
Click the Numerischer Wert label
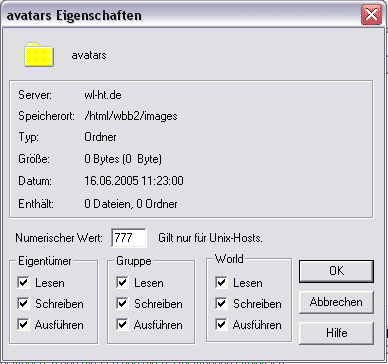click(59, 238)
